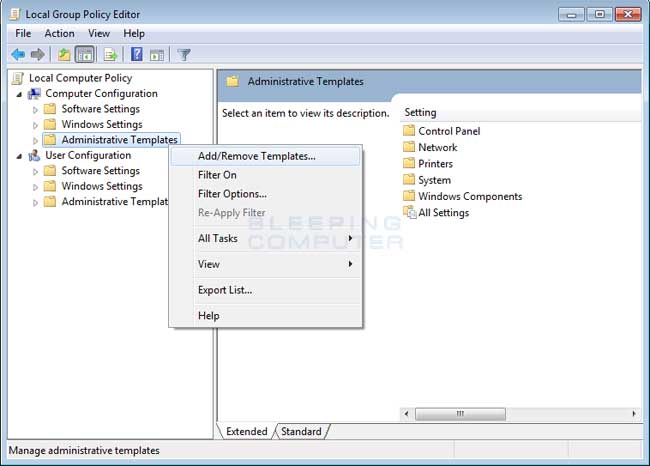650x466 pixels.
Task: Switch to the Standard tab
Action: click(x=301, y=432)
